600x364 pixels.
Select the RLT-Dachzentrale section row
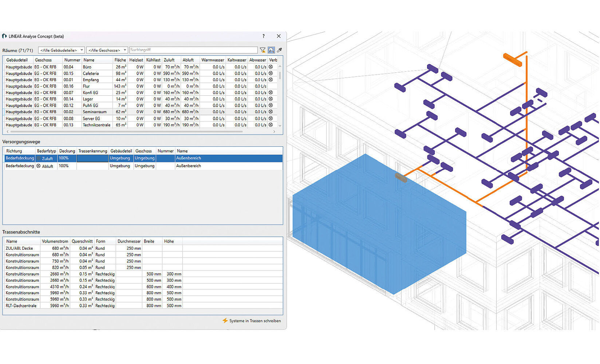click(21, 306)
